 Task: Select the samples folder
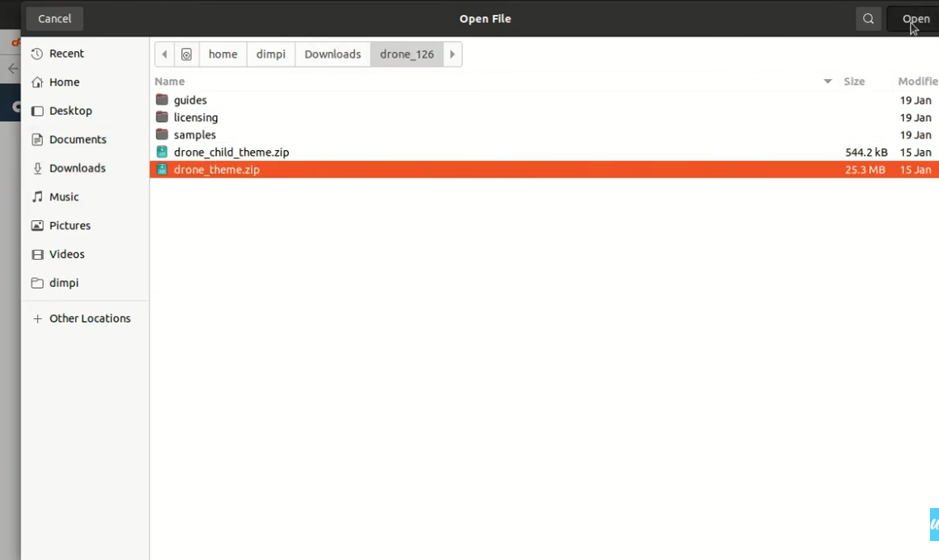point(195,135)
